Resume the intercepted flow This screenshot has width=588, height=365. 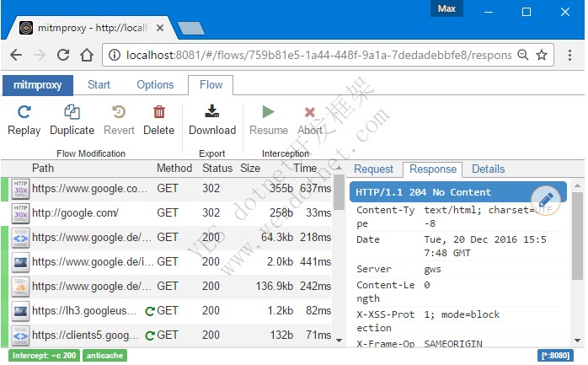click(269, 120)
